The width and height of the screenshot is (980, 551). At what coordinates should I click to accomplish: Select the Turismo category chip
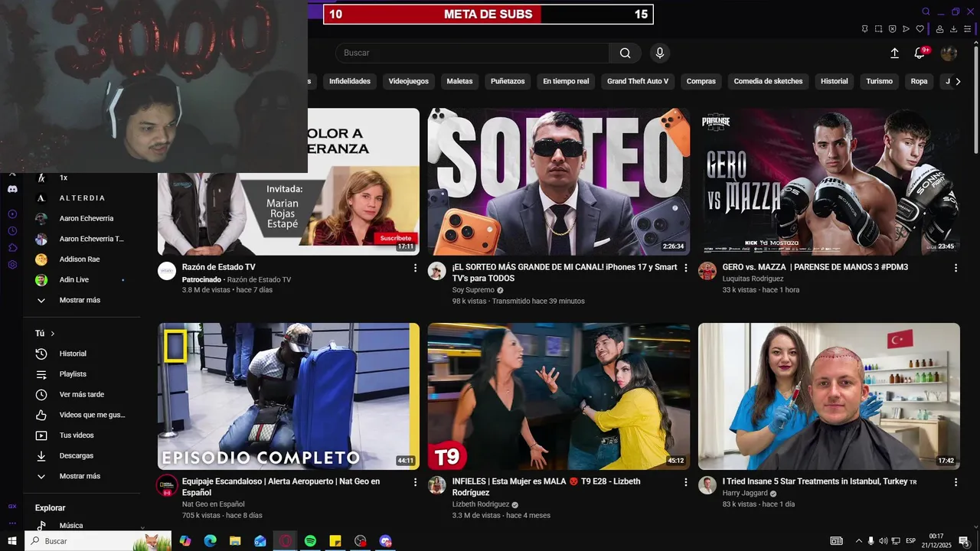tap(880, 81)
